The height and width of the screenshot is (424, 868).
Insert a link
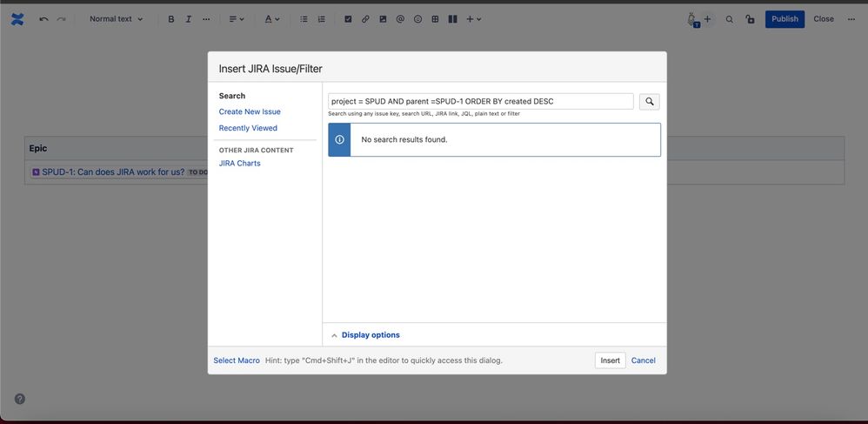pos(365,19)
